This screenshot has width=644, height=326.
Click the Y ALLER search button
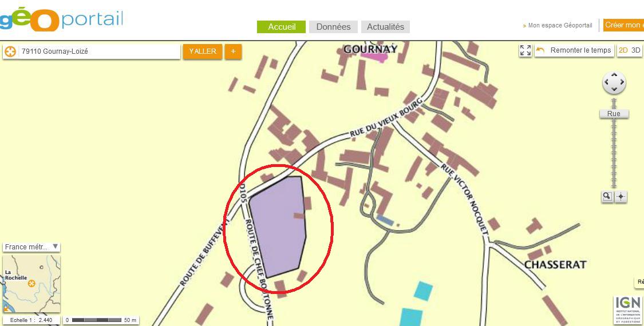[x=203, y=51]
